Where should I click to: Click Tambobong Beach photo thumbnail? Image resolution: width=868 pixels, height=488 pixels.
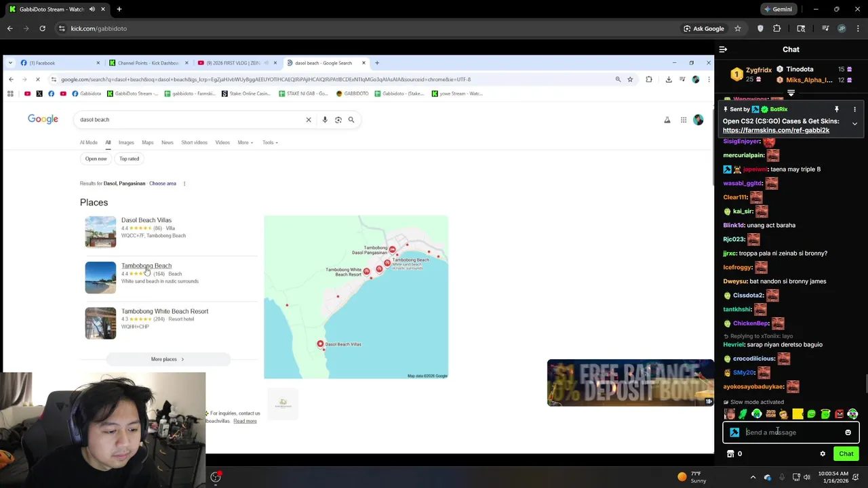tap(100, 277)
